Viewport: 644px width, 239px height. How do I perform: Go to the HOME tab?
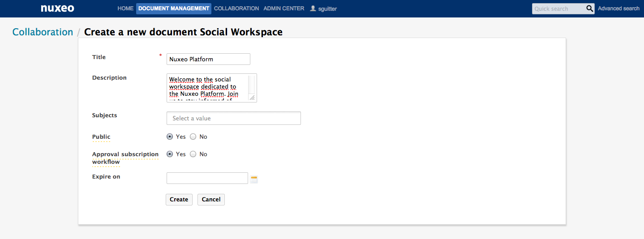[125, 9]
